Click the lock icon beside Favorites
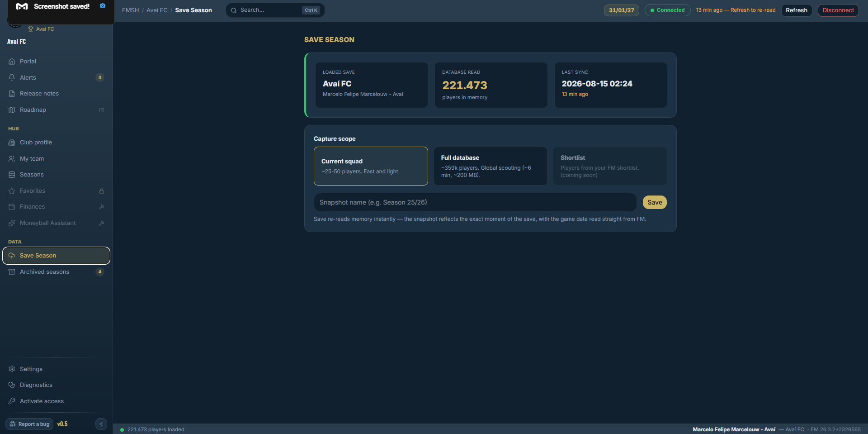 pos(102,191)
